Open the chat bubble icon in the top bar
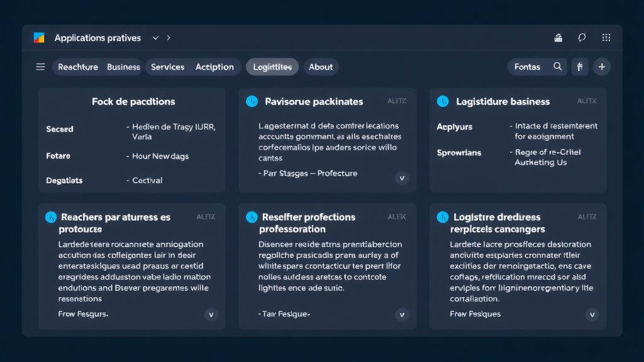This screenshot has height=362, width=644. 582,38
